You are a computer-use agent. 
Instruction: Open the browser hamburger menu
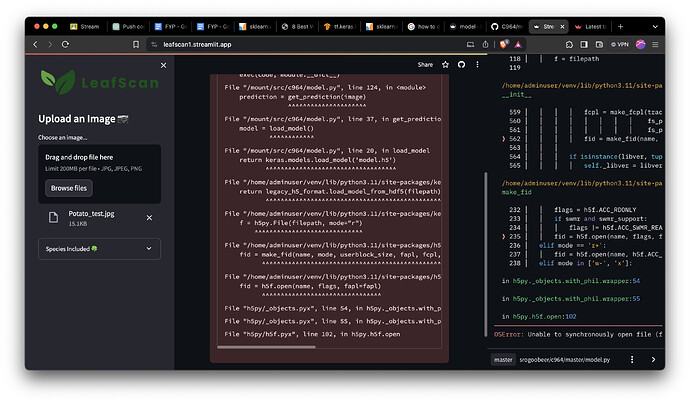tap(655, 44)
